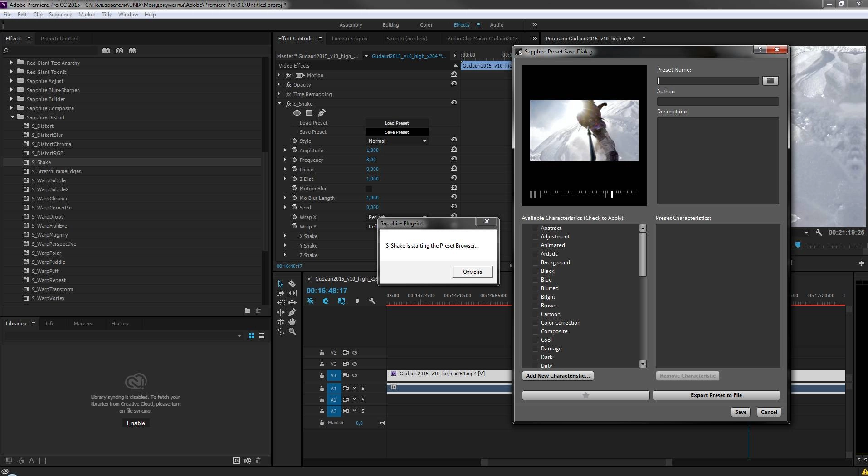Click Save in the Preset Save Dialog
Image resolution: width=868 pixels, height=476 pixels.
coord(741,412)
